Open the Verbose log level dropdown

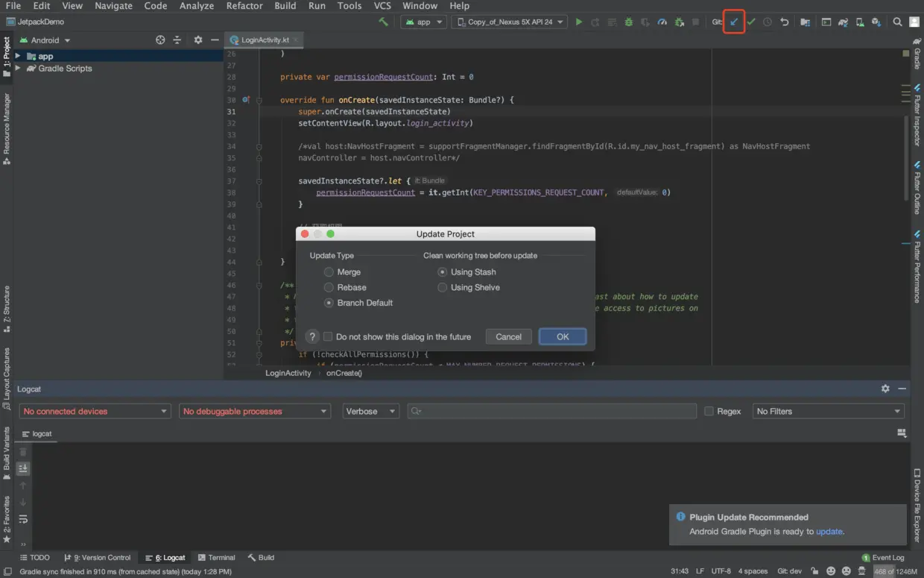click(x=371, y=412)
